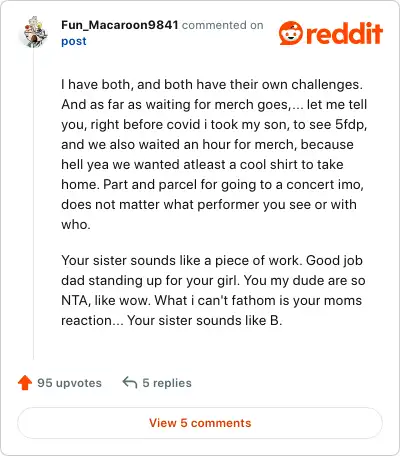This screenshot has height=456, width=400.
Task: Click the final line "reaction... Your sister"
Action: pyautogui.click(x=172, y=320)
